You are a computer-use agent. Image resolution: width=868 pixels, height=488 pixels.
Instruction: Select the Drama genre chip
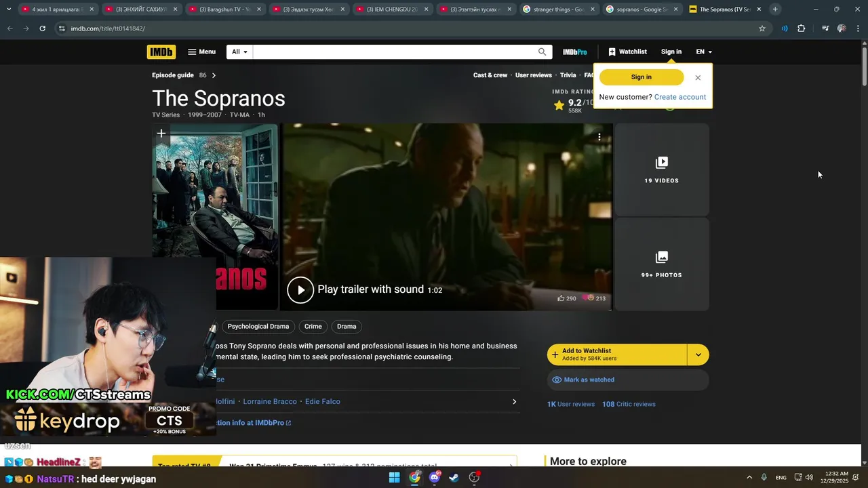(347, 327)
